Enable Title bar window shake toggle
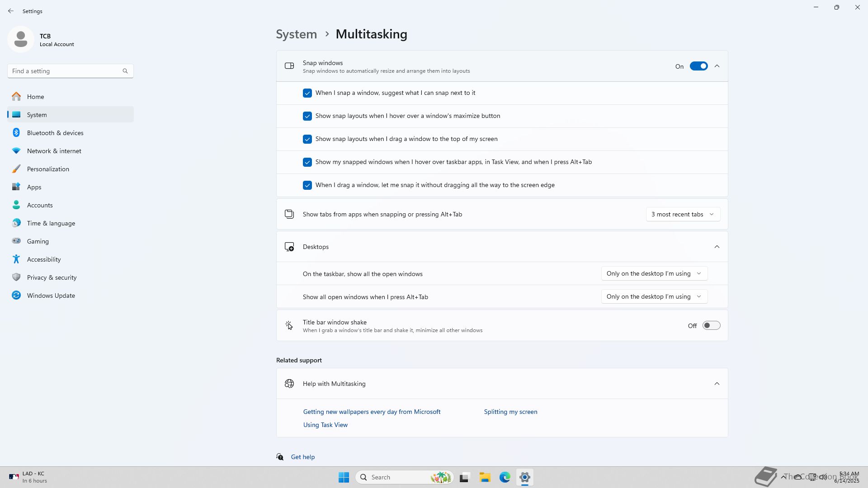 (x=711, y=326)
